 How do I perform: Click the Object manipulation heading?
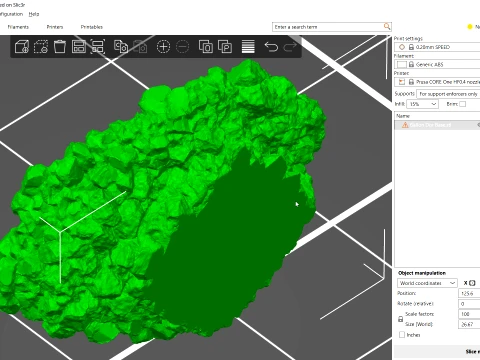pyautogui.click(x=422, y=273)
